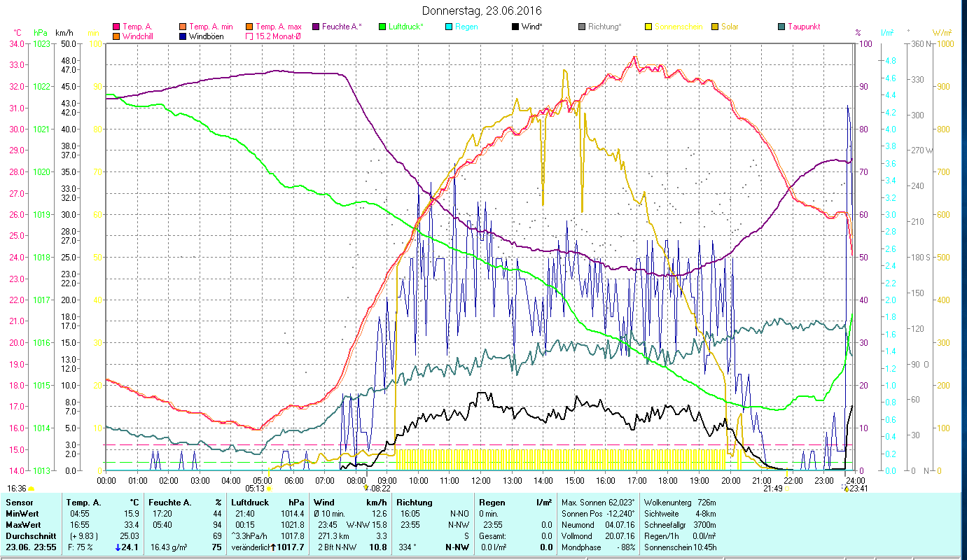Viewport: 967px width, 560px height.
Task: Click the Schneefallgr 3700m entry
Action: tap(679, 525)
